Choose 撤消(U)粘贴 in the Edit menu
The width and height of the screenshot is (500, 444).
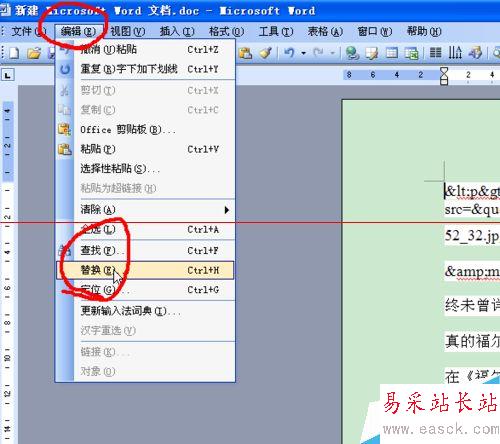(x=146, y=50)
